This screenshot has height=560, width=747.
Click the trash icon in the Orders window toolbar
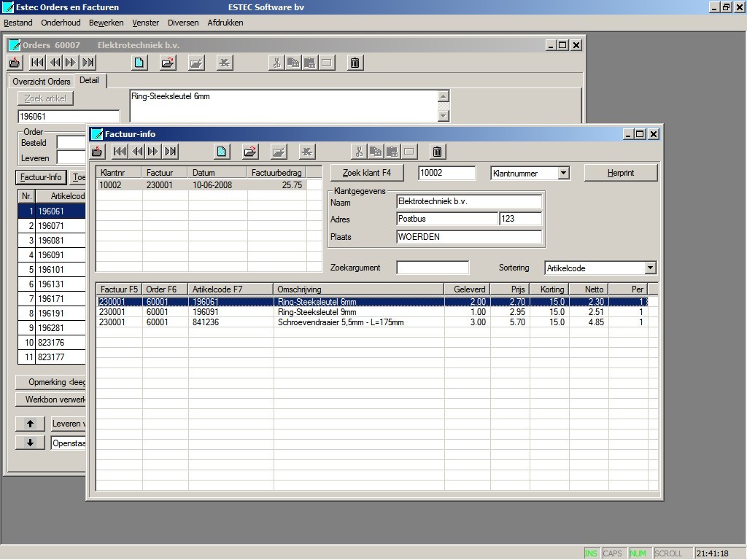pyautogui.click(x=355, y=63)
